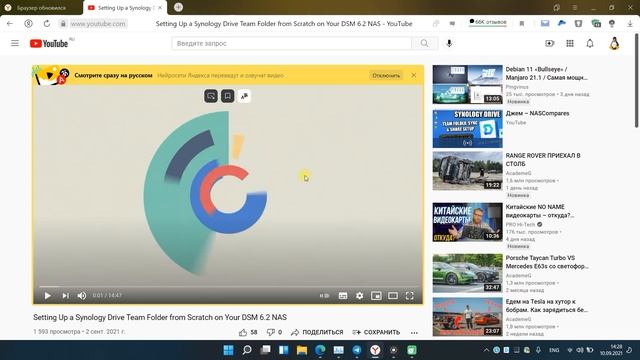The height and width of the screenshot is (360, 640).
Task: Play the video
Action: pyautogui.click(x=47, y=296)
